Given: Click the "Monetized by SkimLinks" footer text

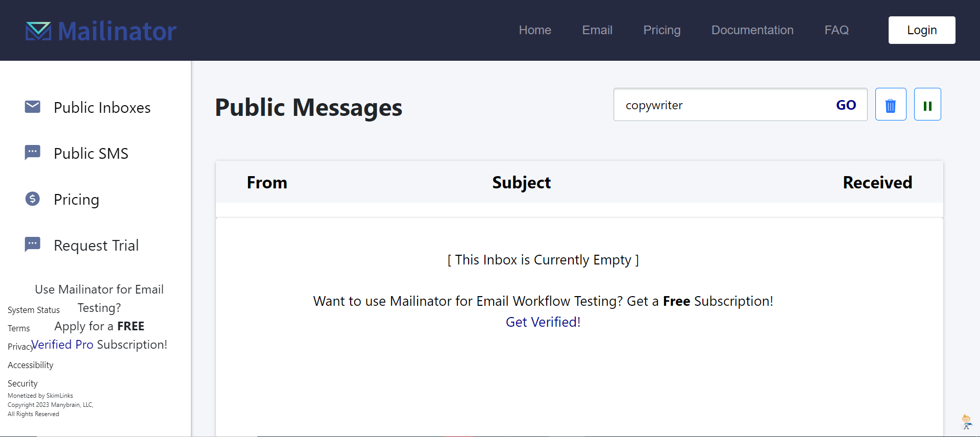Looking at the screenshot, I should pos(40,396).
